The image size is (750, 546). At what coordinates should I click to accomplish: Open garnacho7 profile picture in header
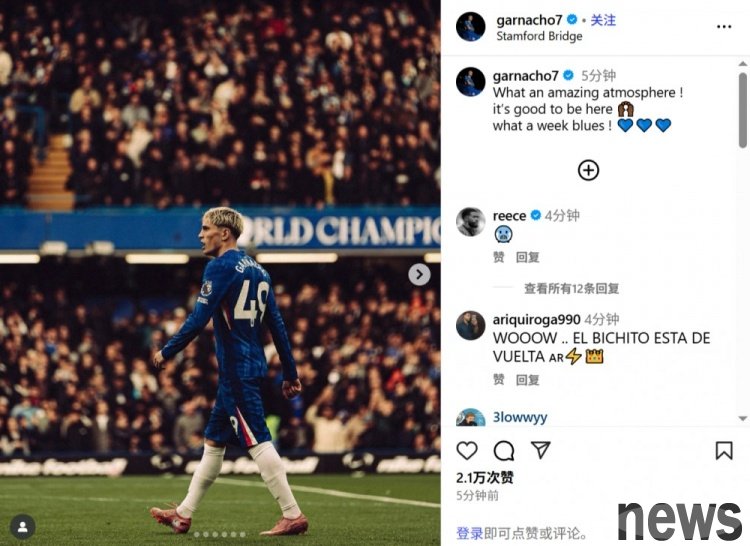pos(471,27)
